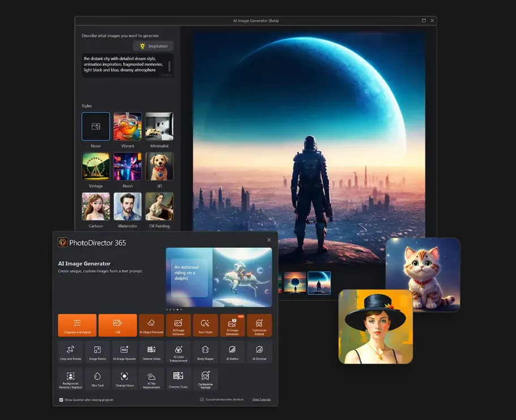Image resolution: width=516 pixels, height=420 pixels.
Task: Open AI Image Enhancer shortcut
Action: [178, 325]
